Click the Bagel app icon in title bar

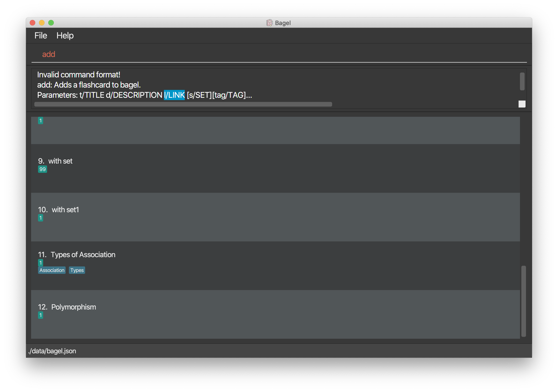point(269,23)
